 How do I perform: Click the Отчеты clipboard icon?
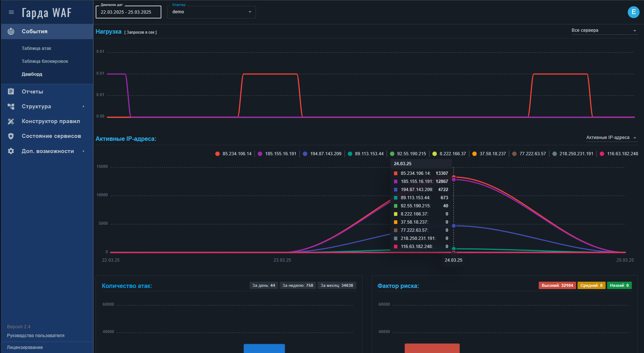point(11,91)
